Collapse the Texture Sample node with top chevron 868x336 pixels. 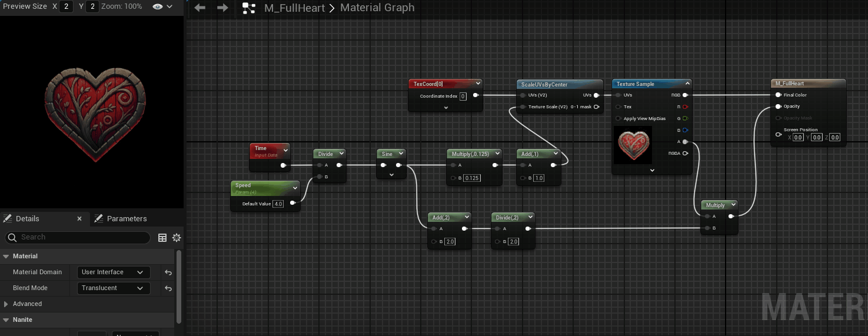click(x=687, y=84)
